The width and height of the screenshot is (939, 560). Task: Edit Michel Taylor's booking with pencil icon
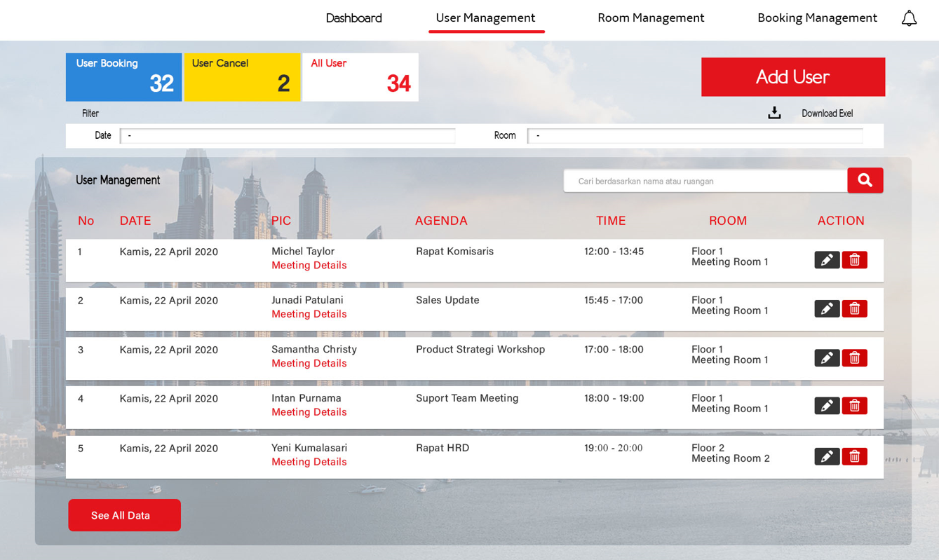(827, 260)
